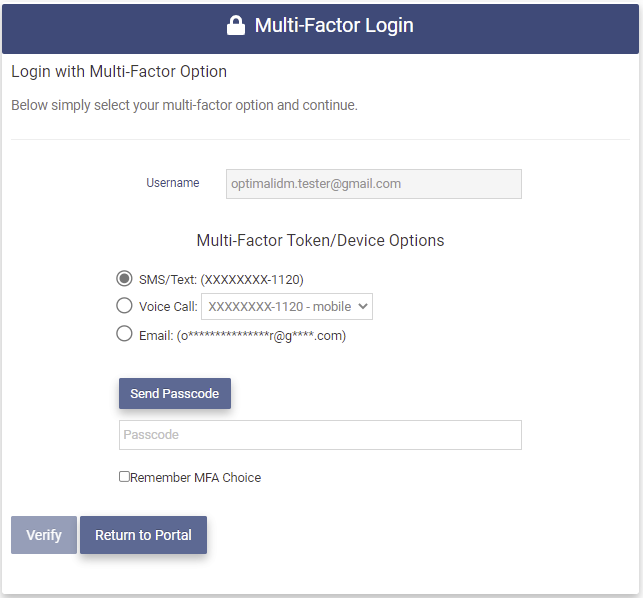
Task: Click the Username label
Action: click(x=173, y=183)
